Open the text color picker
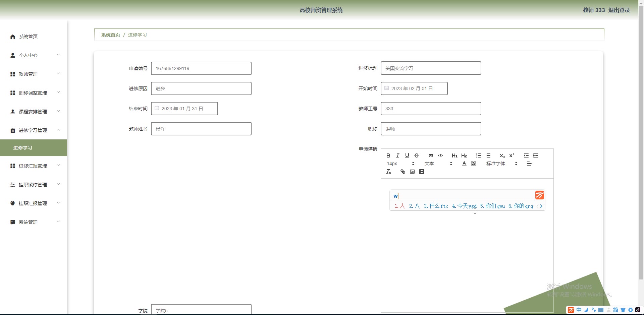This screenshot has height=315, width=644. (464, 164)
